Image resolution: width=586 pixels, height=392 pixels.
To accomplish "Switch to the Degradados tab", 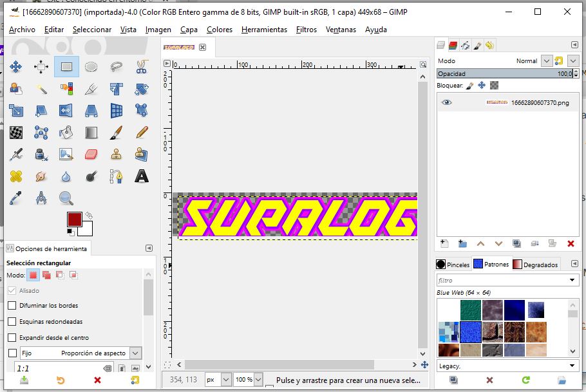I will click(535, 264).
